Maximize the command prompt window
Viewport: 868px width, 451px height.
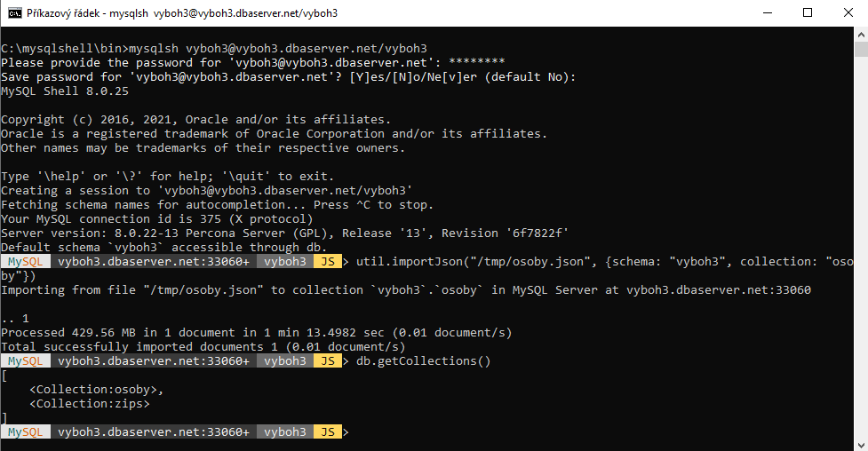(807, 12)
